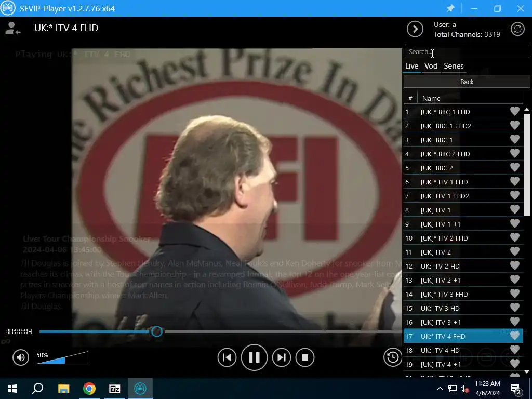Play channel UK: ITV 3 HD
The width and height of the screenshot is (532, 399).
(x=463, y=308)
